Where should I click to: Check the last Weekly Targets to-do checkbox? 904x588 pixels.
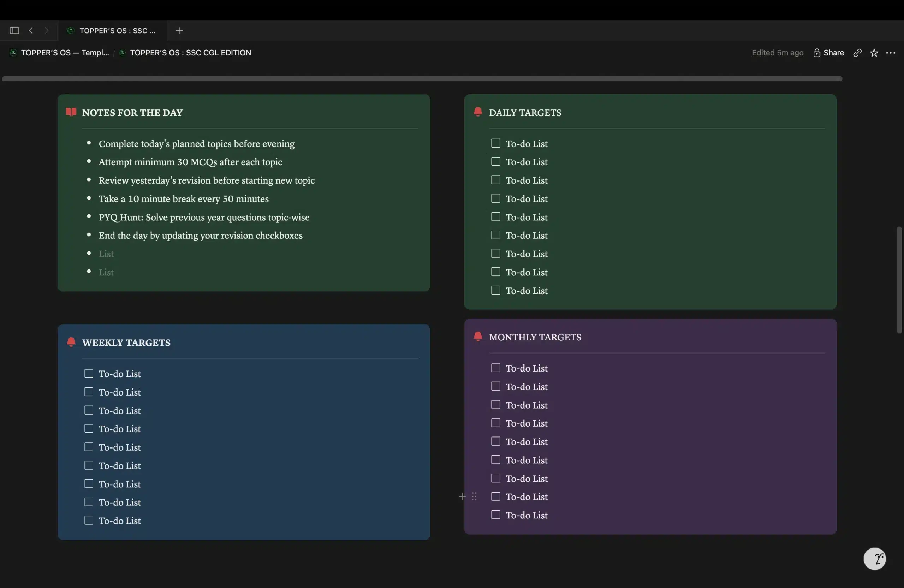tap(89, 521)
